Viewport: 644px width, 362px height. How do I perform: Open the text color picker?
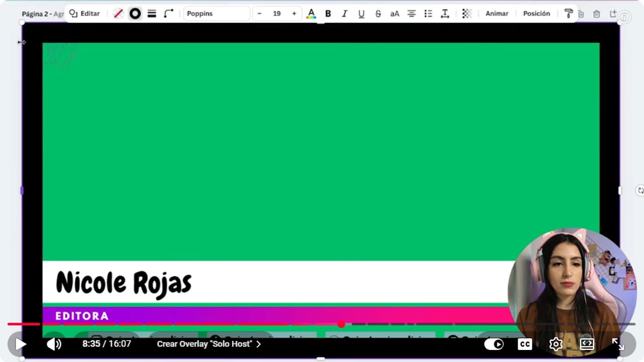311,14
